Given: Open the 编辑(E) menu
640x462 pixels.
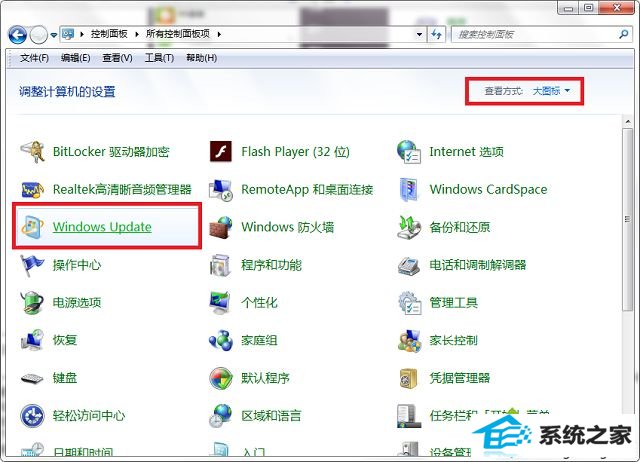Looking at the screenshot, I should coord(76,58).
